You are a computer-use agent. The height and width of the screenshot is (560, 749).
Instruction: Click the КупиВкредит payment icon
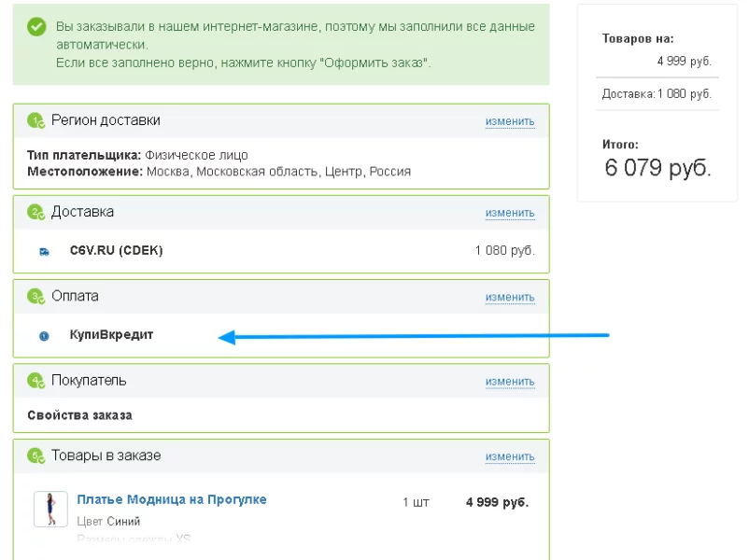tap(44, 336)
